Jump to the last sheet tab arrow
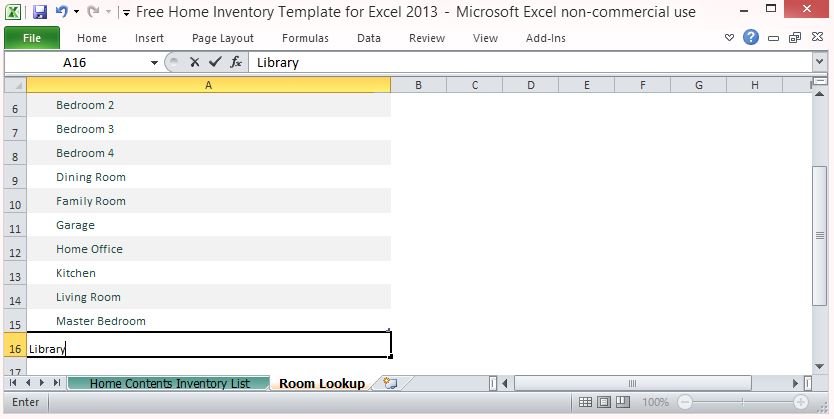Screen dimensions: 834x419 [x=57, y=383]
